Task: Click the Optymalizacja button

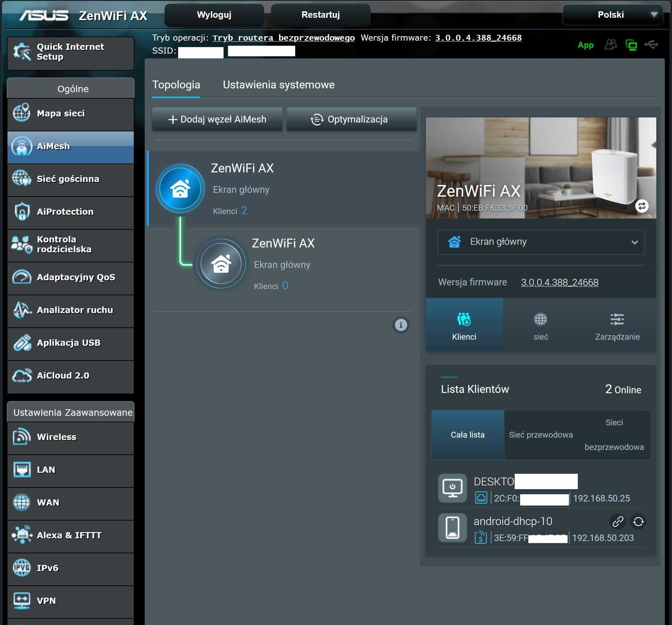Action: (x=352, y=119)
